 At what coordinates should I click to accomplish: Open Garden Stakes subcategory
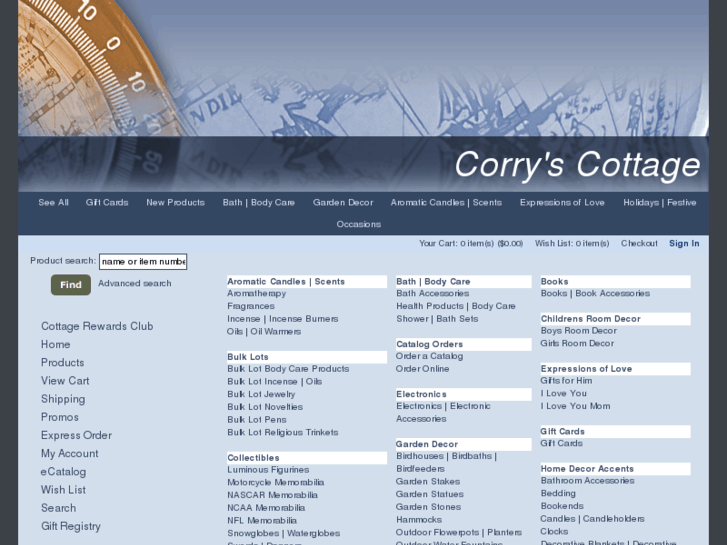pyautogui.click(x=428, y=482)
